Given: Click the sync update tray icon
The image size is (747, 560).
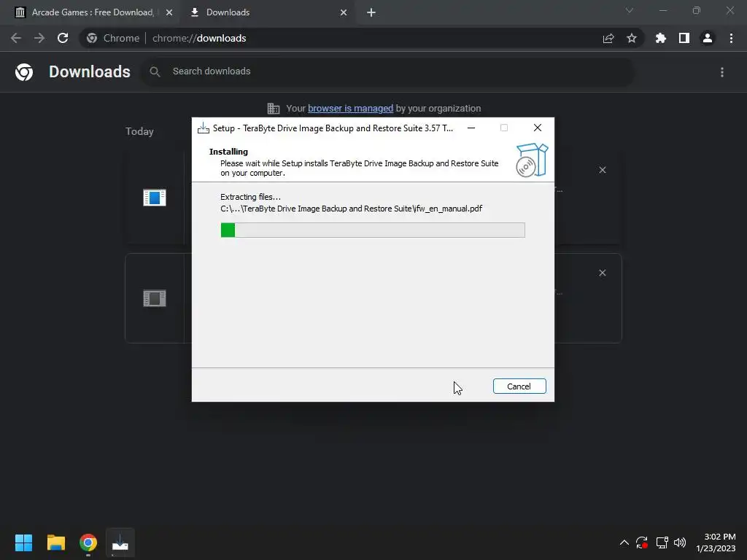Looking at the screenshot, I should tap(642, 542).
